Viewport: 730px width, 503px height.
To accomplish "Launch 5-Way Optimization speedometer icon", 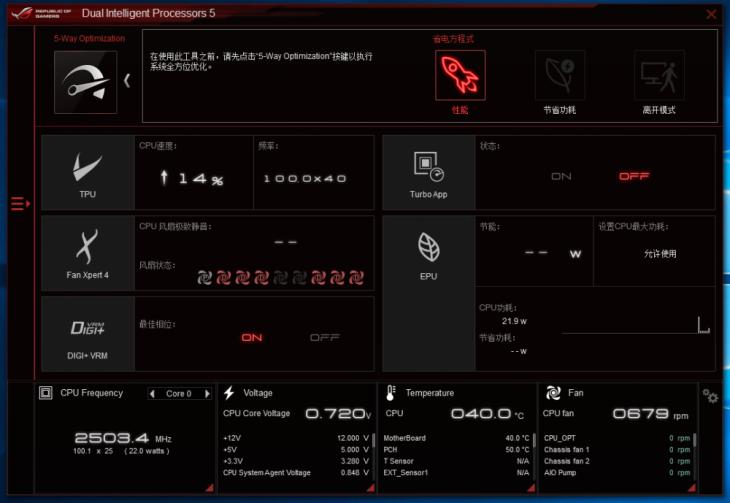I will tap(86, 82).
